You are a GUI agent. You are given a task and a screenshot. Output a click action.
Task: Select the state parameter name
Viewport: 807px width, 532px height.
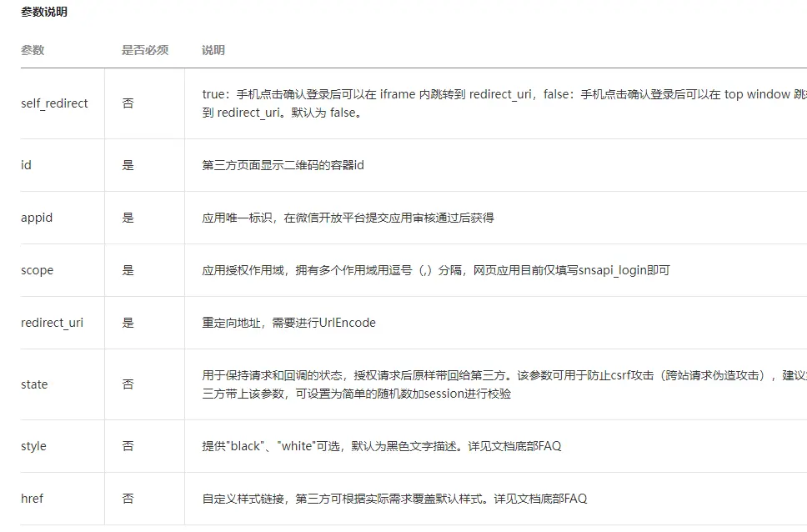click(34, 384)
